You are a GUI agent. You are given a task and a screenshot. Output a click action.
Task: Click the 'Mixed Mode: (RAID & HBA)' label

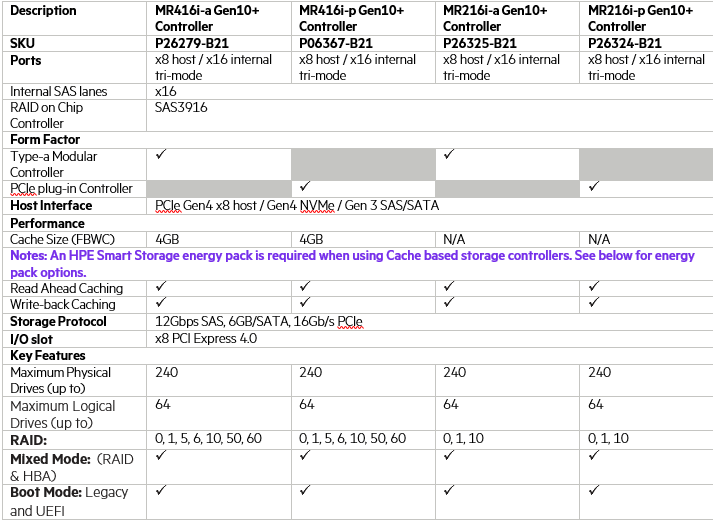pyautogui.click(x=72, y=467)
